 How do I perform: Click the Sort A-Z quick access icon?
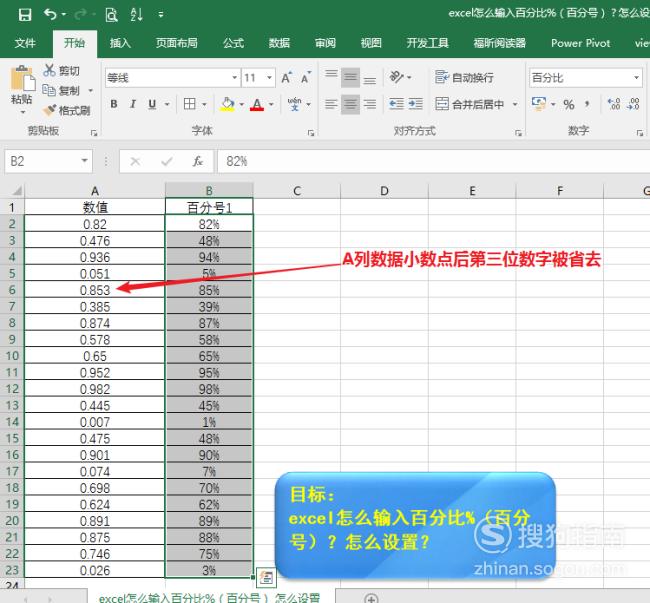[136, 15]
